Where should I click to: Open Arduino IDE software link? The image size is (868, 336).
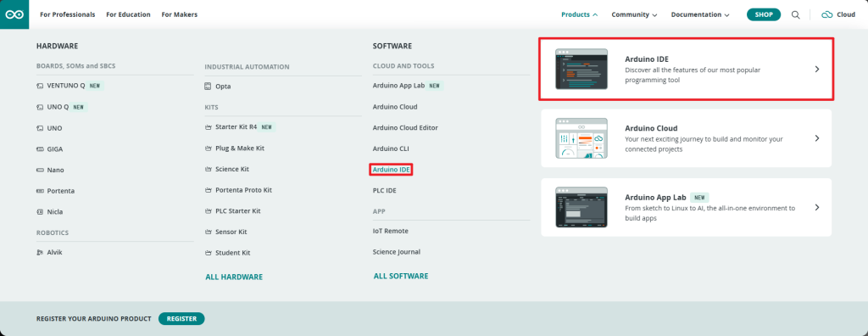pos(392,170)
